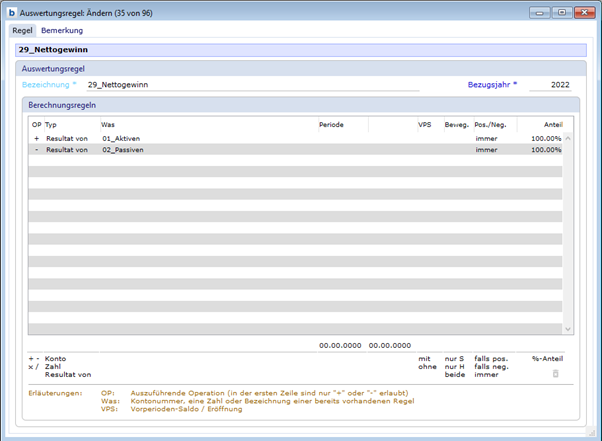Click the Was column header
The image size is (602, 441).
click(108, 124)
